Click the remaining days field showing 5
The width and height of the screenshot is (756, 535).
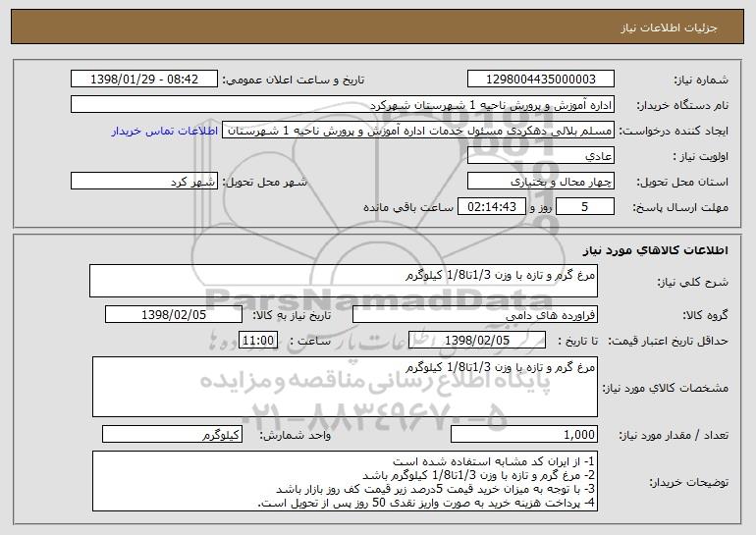coord(585,207)
